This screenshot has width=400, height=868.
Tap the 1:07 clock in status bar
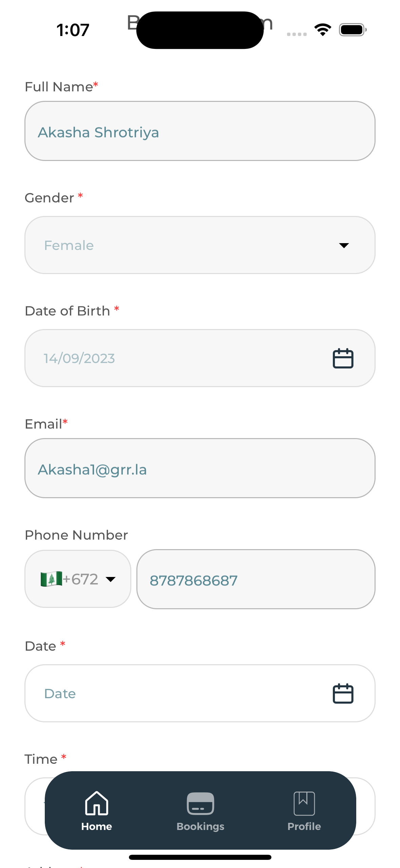[x=73, y=30]
